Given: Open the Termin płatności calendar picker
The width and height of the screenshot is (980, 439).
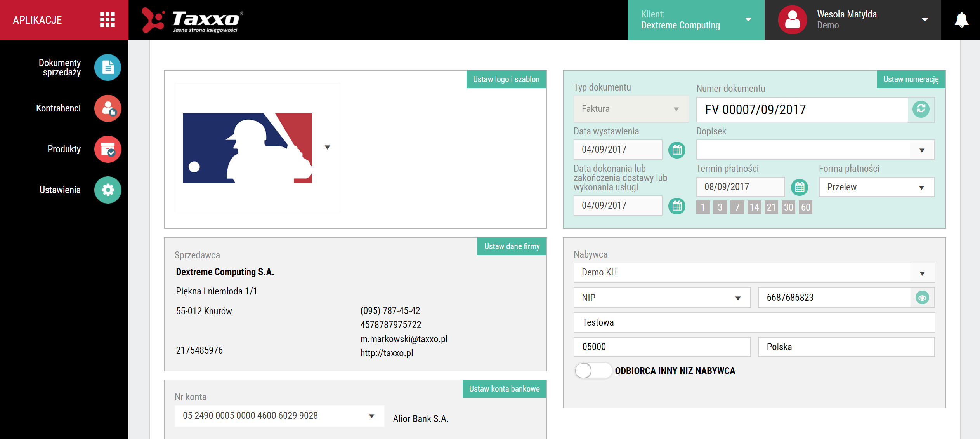Looking at the screenshot, I should (800, 187).
